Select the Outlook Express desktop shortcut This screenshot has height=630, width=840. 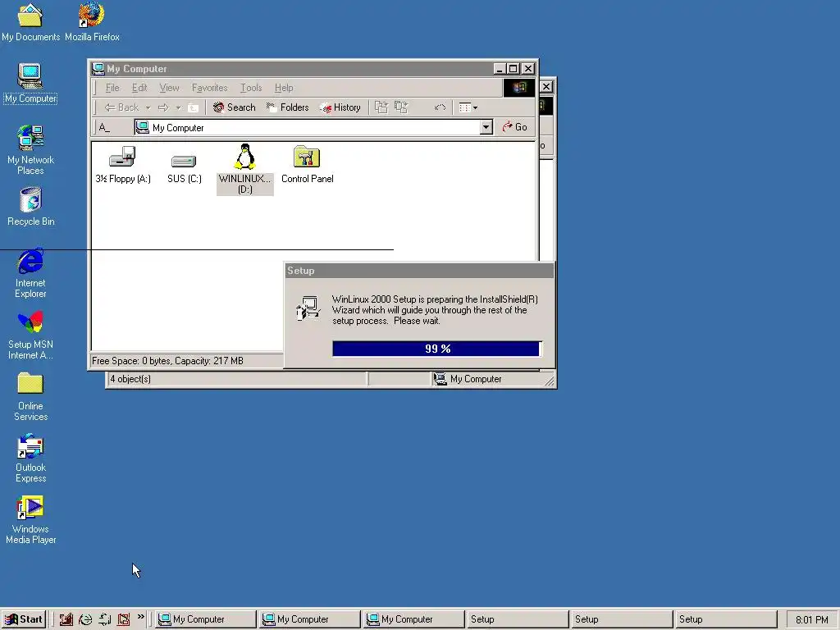coord(30,446)
